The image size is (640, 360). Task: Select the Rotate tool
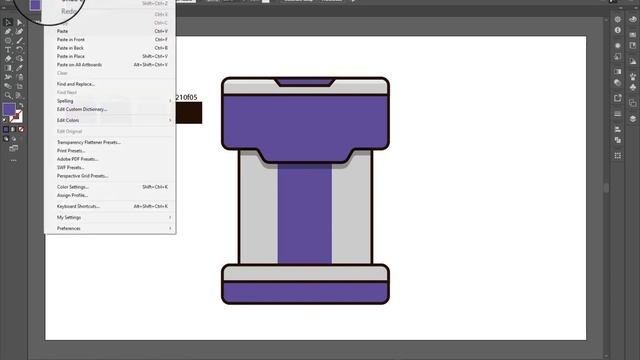pyautogui.click(x=19, y=50)
